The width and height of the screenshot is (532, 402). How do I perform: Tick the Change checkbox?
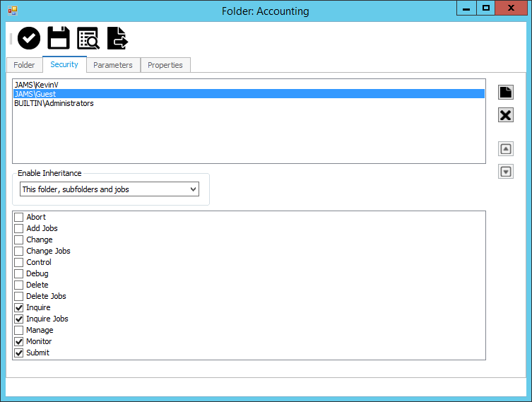[19, 240]
